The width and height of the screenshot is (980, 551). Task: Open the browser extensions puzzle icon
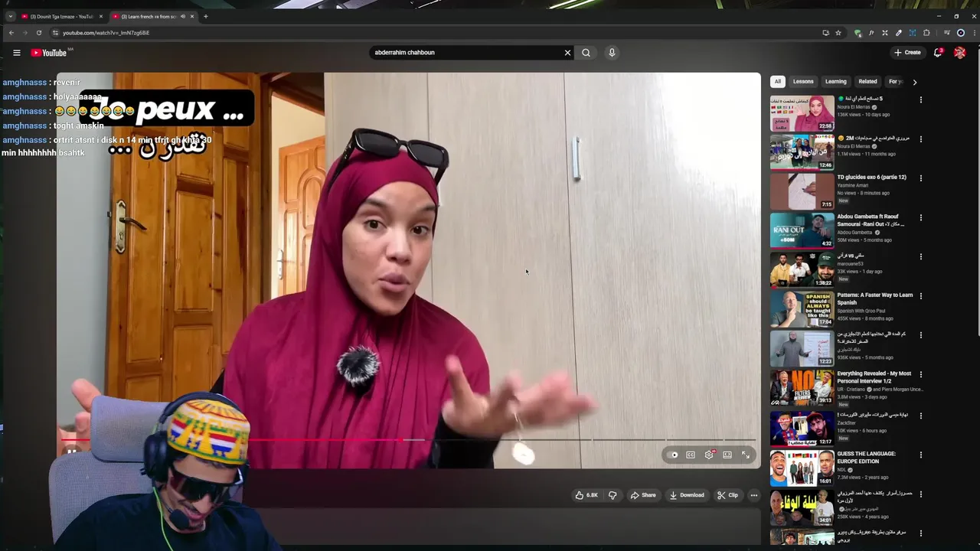click(x=926, y=33)
